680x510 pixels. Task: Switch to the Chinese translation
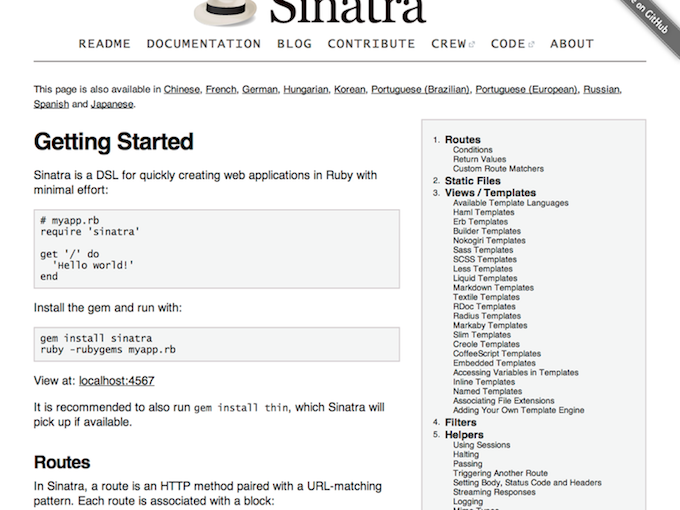click(x=182, y=89)
